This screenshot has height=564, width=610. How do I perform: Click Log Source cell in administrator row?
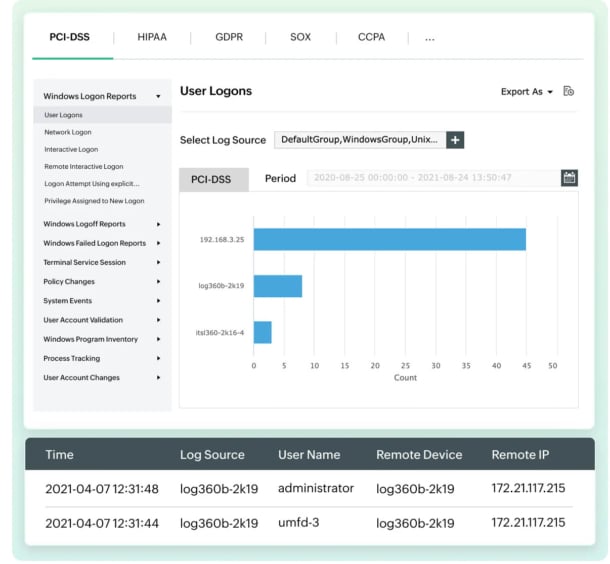click(x=219, y=489)
